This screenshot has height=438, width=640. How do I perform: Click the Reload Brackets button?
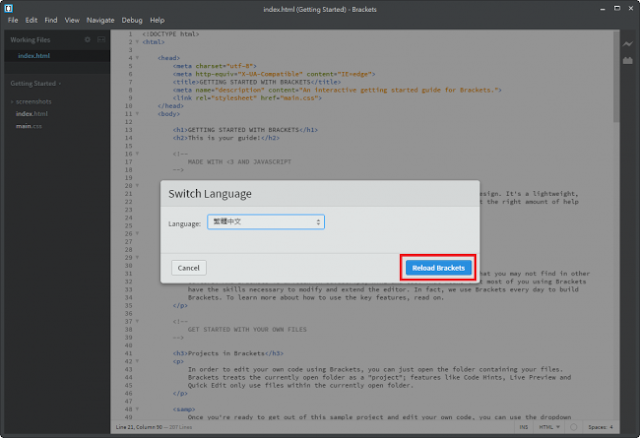pyautogui.click(x=438, y=268)
